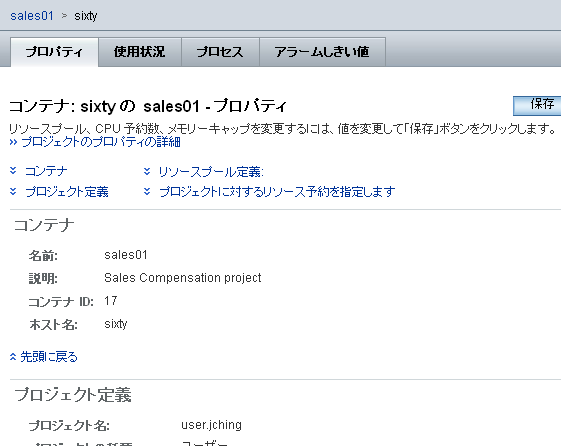561x446 pixels.
Task: Click the ホスト名: label
Action: (x=53, y=324)
